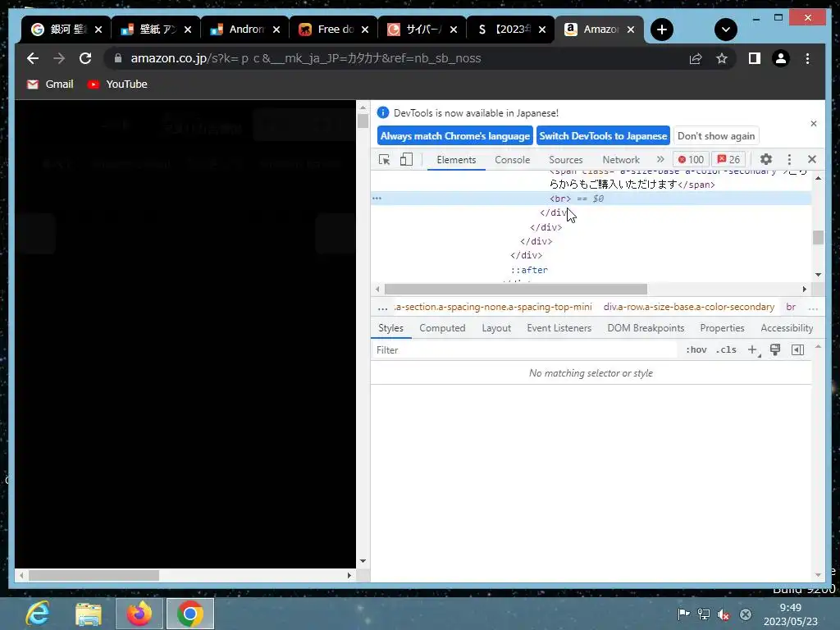840x630 pixels.
Task: Open tab search dropdown arrow
Action: point(726,30)
